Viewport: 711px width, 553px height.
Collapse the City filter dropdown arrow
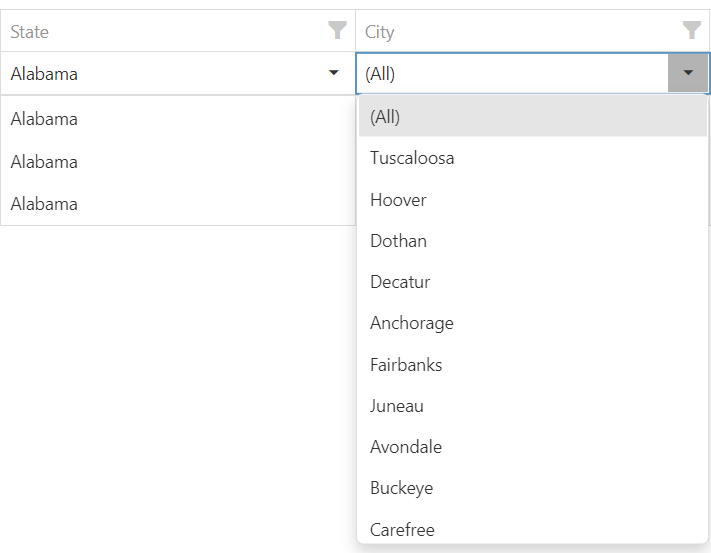point(688,73)
